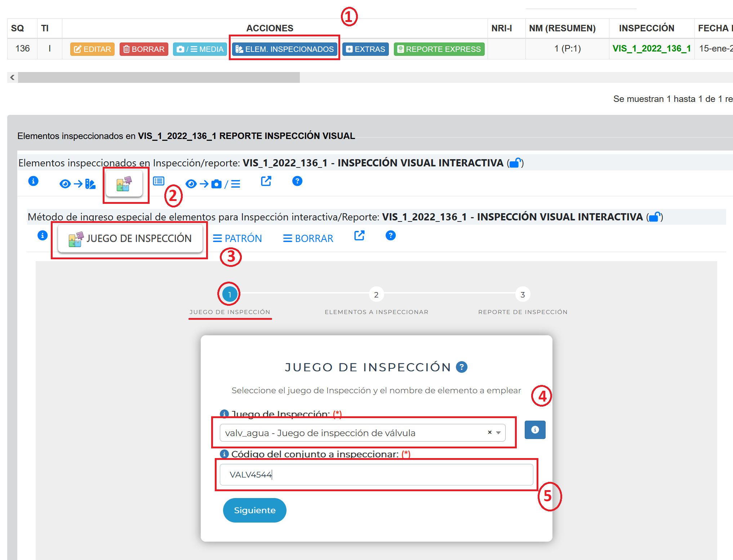Click blue info button beside Juego dropdown
This screenshot has width=733, height=560.
[x=535, y=430]
